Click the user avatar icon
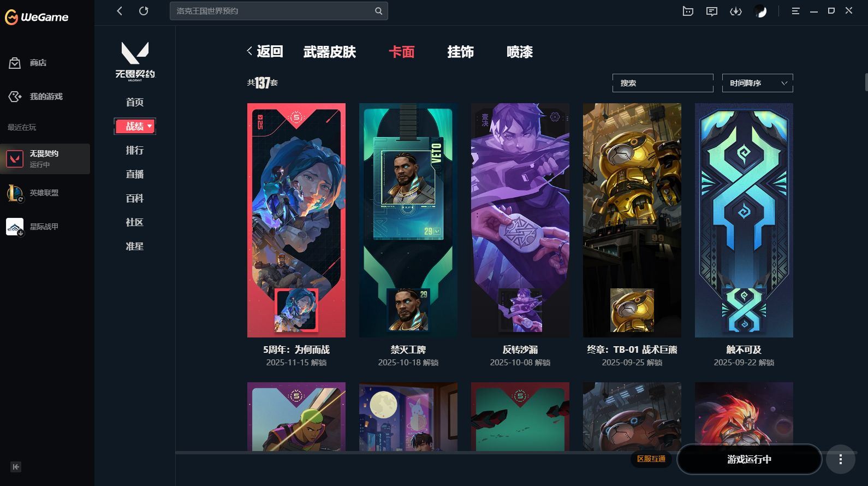 click(760, 11)
